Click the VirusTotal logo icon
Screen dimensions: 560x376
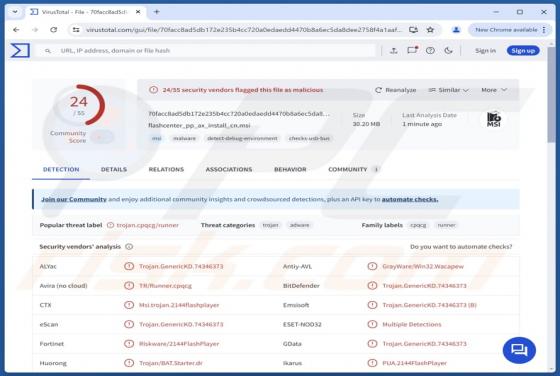tap(20, 50)
